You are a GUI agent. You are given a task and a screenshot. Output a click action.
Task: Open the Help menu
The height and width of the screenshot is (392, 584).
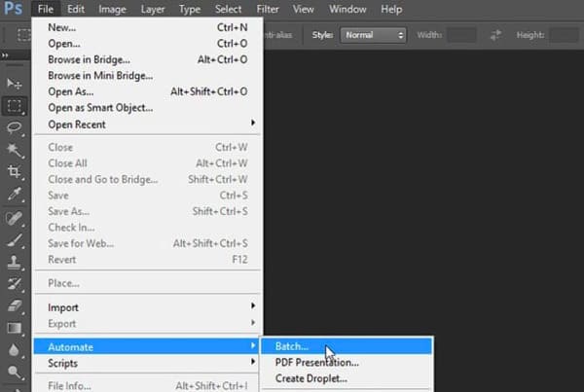391,9
